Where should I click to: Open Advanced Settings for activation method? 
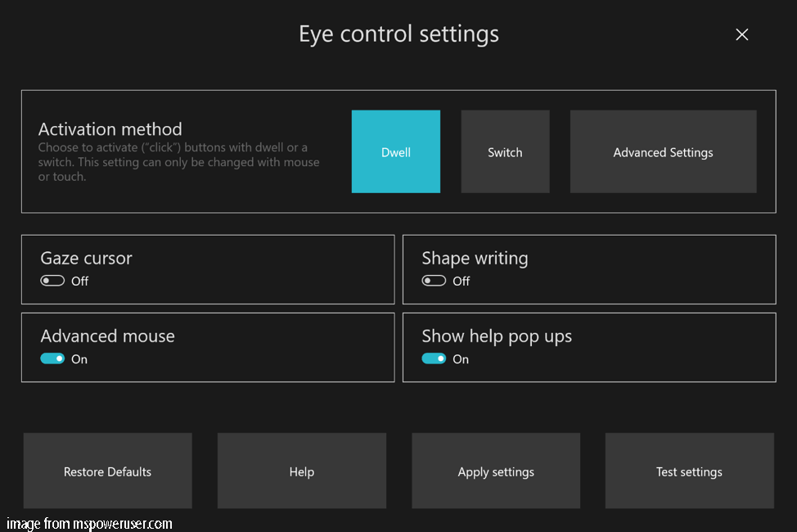pyautogui.click(x=663, y=151)
